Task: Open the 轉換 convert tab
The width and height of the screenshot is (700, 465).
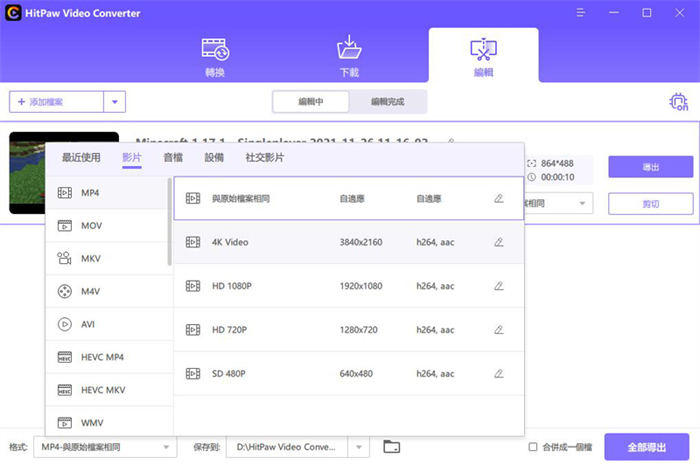Action: [215, 57]
